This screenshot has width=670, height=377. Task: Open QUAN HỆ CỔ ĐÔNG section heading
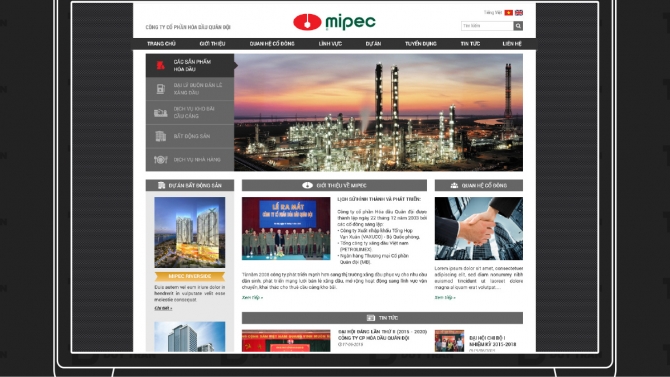484,186
